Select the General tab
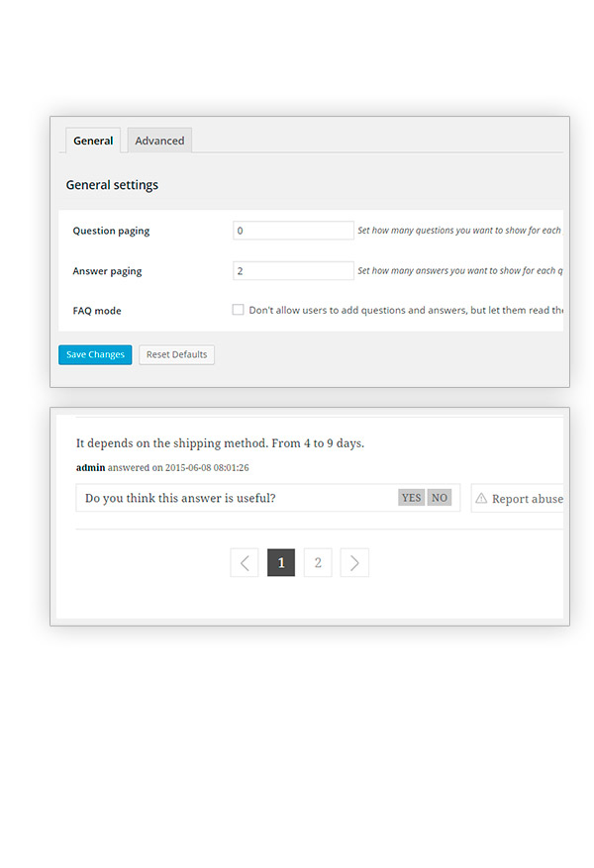This screenshot has width=594, height=868. 93,141
